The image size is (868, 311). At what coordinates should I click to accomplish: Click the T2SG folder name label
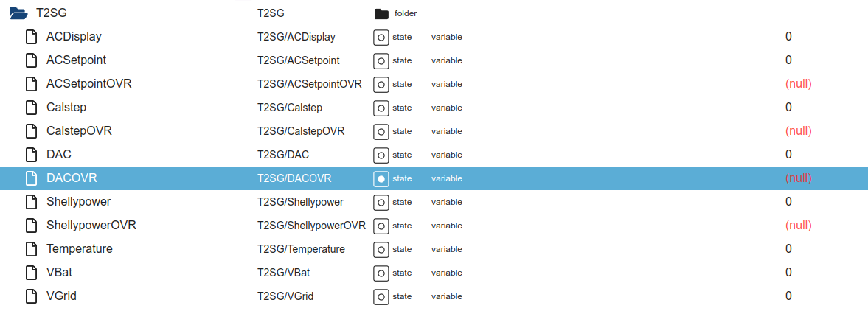coord(51,13)
